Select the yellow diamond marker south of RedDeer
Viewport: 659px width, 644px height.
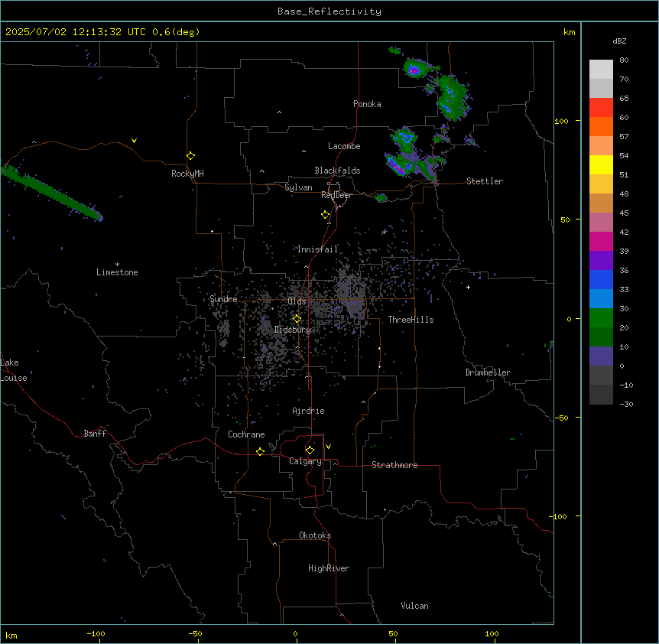click(326, 215)
